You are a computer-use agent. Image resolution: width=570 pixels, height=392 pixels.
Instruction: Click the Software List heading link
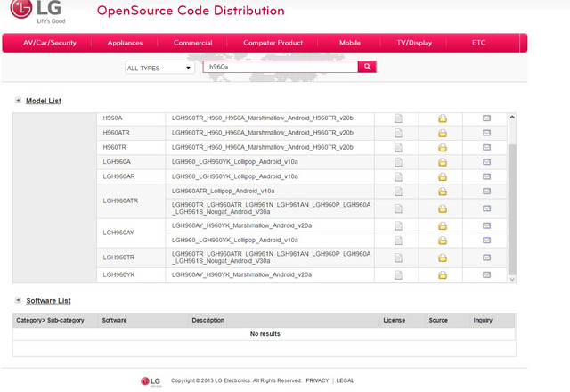pos(48,301)
